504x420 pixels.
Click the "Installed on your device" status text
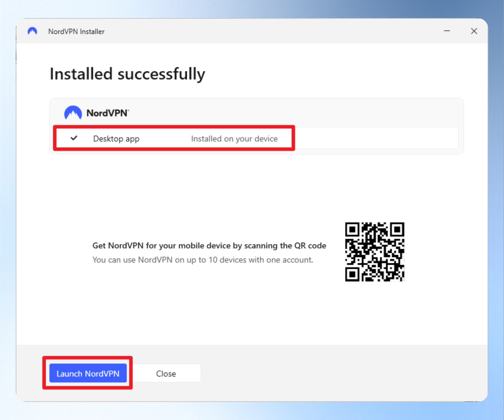click(x=234, y=139)
